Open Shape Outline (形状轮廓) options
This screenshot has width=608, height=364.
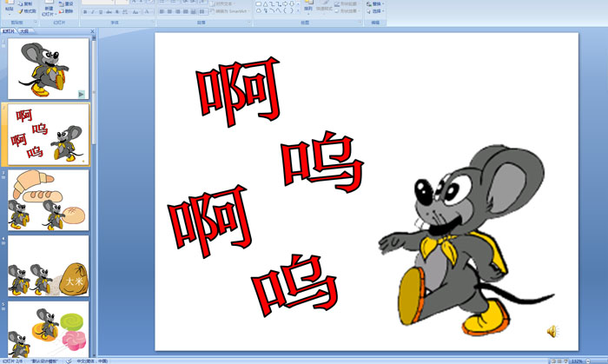(347, 3)
